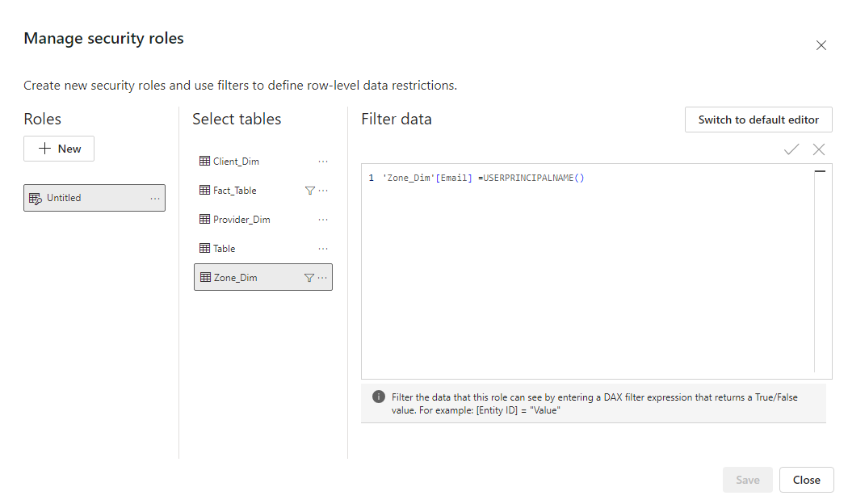Click the Save button
The height and width of the screenshot is (504, 848).
point(747,480)
